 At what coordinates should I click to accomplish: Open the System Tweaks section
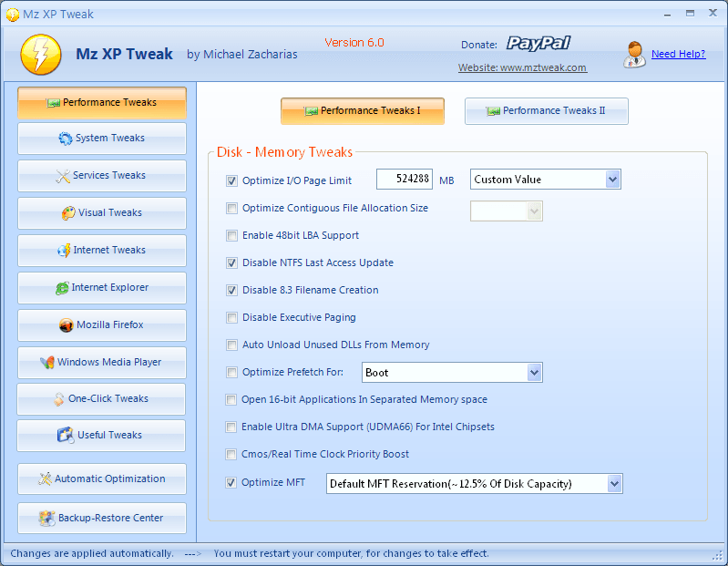pos(102,139)
